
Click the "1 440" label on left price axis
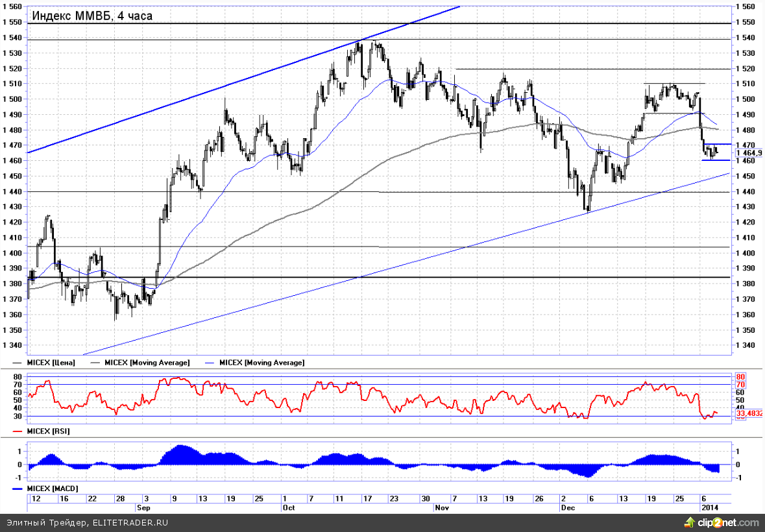12,191
